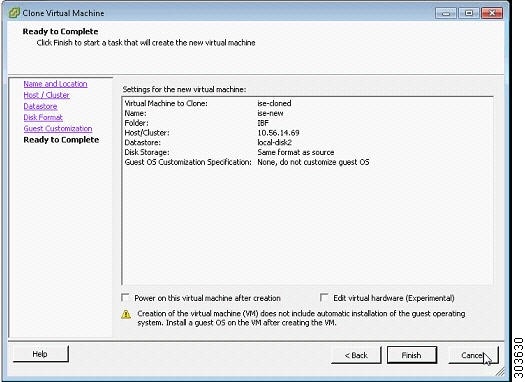Image resolution: width=525 pixels, height=382 pixels.
Task: Click the Clone Virtual Machine title icon
Action: (14, 13)
